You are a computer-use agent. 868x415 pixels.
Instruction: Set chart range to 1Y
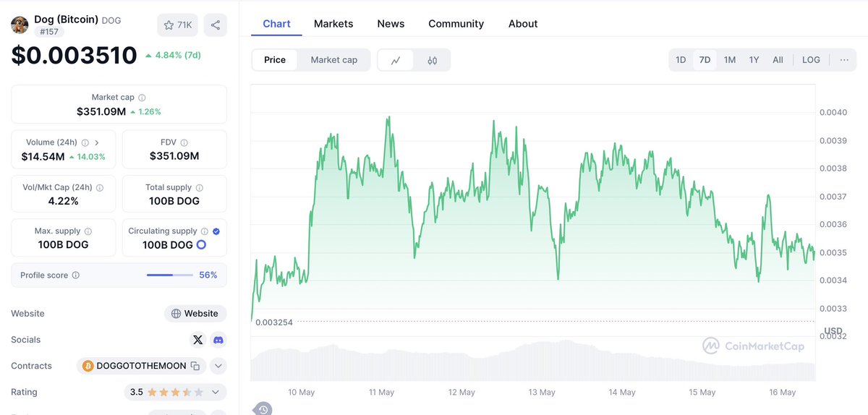[x=754, y=60]
